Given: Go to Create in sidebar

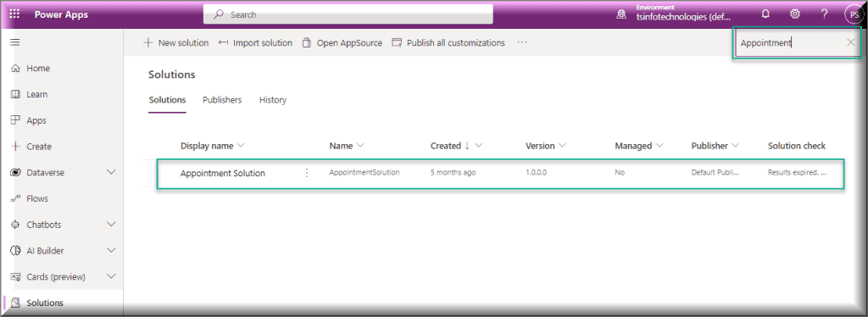Looking at the screenshot, I should click(x=39, y=146).
